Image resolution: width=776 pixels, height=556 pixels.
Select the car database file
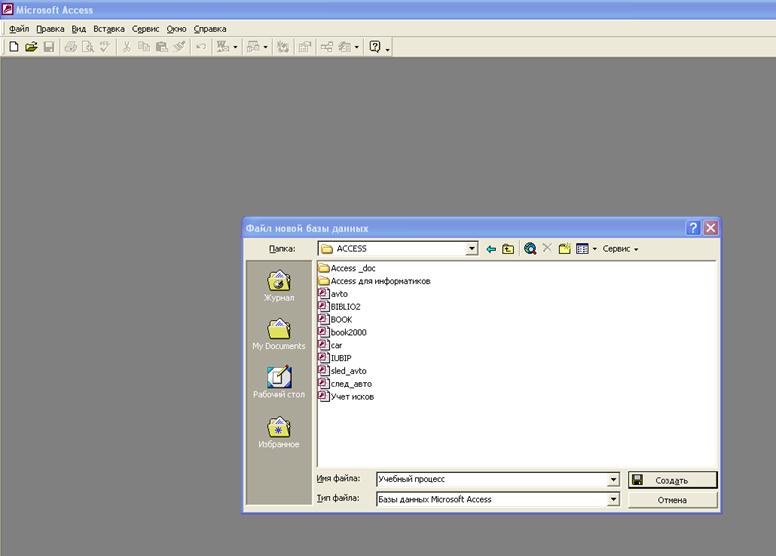pos(331,345)
